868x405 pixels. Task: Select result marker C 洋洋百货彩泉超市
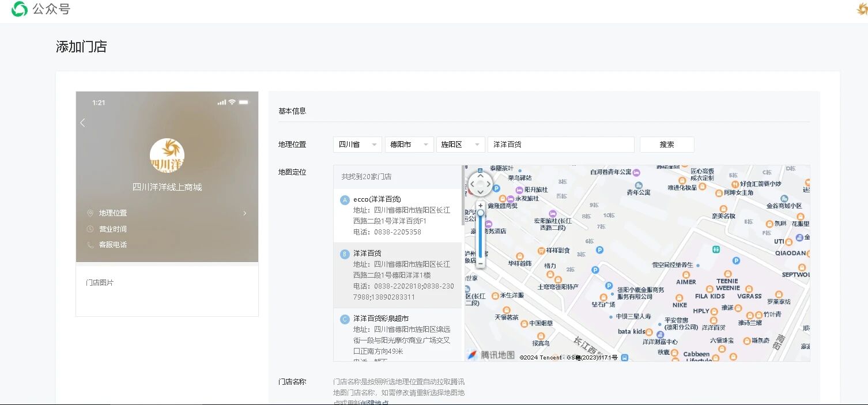coord(345,319)
